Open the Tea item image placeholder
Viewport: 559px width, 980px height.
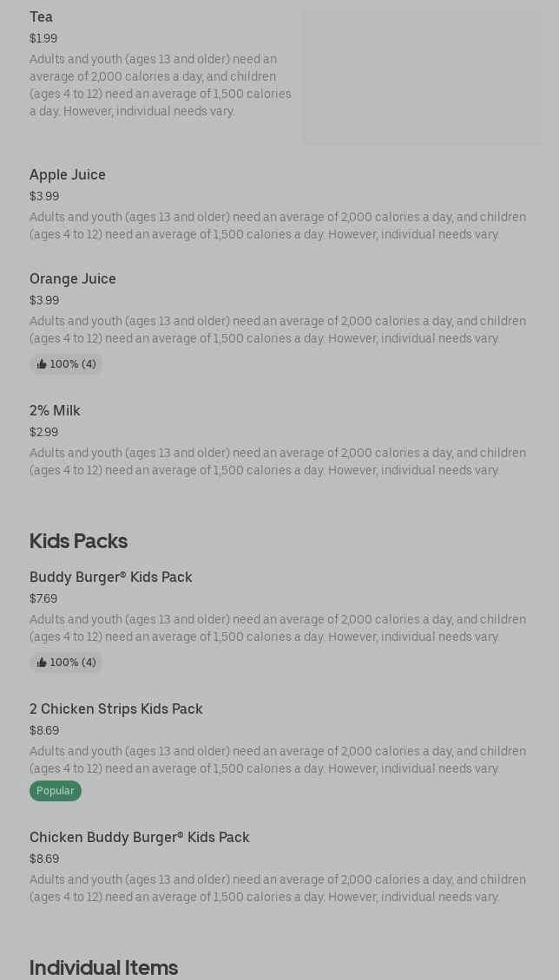[422, 76]
